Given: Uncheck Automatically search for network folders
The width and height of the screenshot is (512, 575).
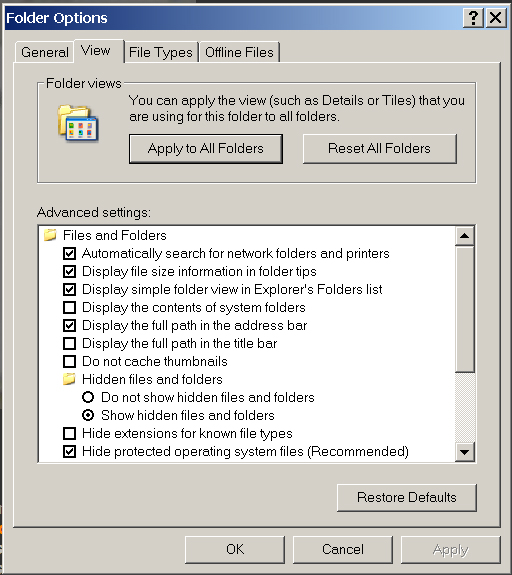Looking at the screenshot, I should 69,253.
